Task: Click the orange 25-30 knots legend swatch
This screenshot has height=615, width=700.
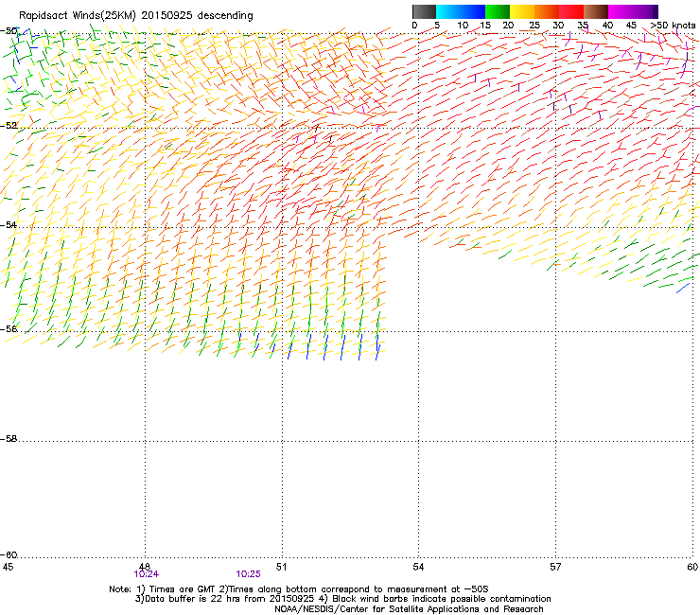Action: (x=547, y=11)
